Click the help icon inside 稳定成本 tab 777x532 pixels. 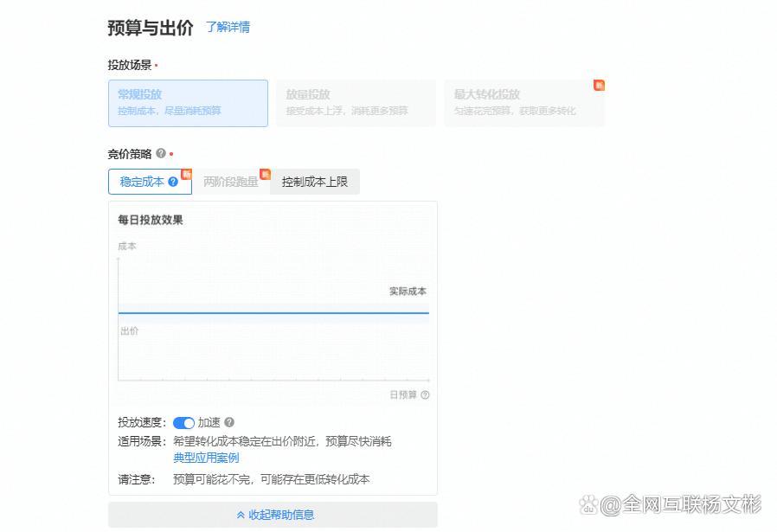(173, 182)
